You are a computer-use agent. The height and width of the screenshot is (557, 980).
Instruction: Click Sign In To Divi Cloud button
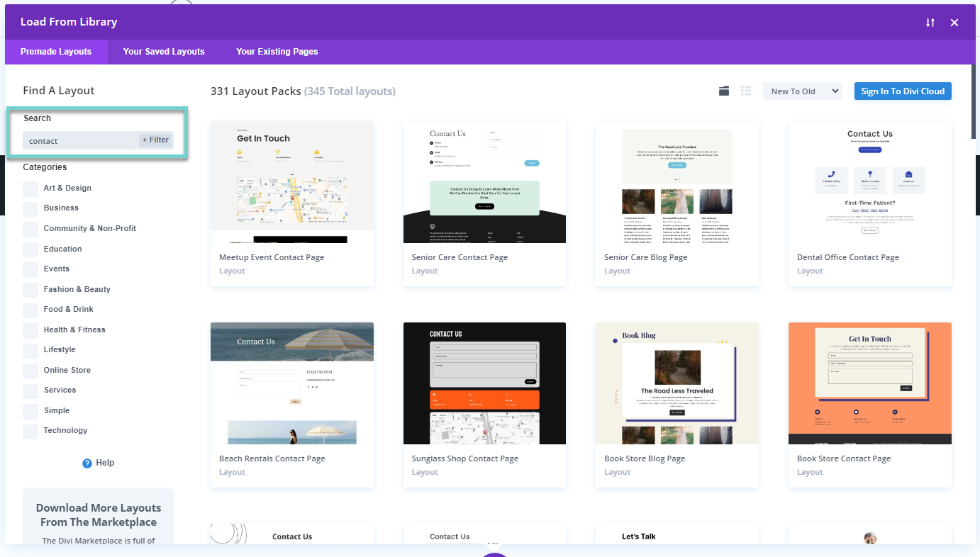[903, 91]
